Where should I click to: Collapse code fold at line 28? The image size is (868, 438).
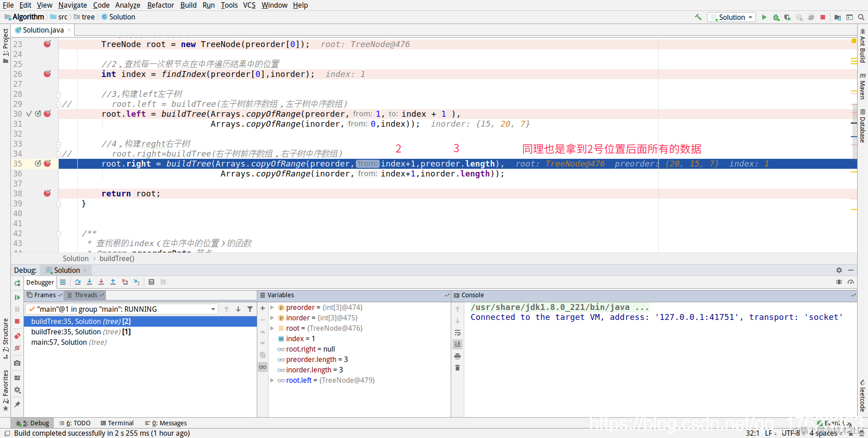click(58, 94)
